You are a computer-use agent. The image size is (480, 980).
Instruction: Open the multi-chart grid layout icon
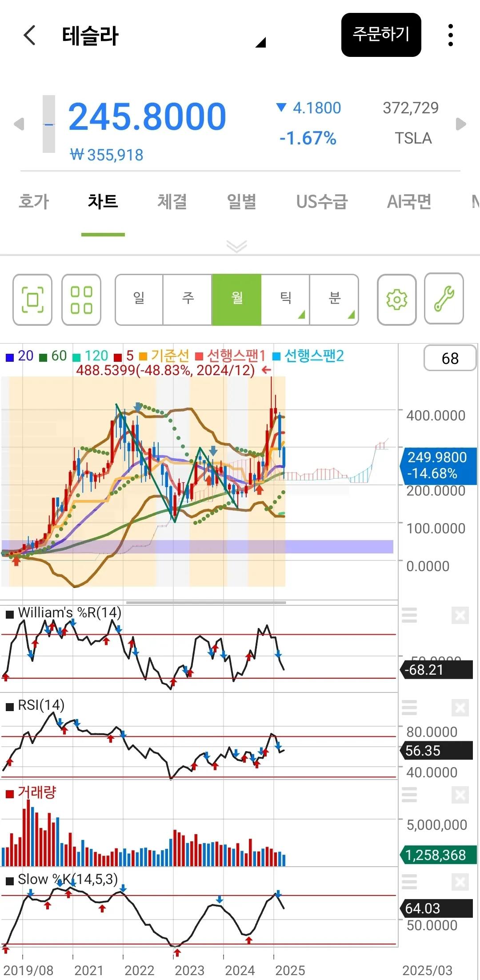(x=81, y=300)
